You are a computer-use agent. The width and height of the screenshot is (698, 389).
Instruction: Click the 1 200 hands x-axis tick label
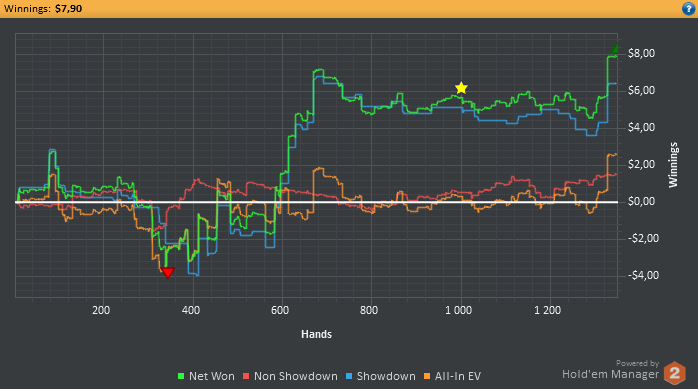[548, 310]
